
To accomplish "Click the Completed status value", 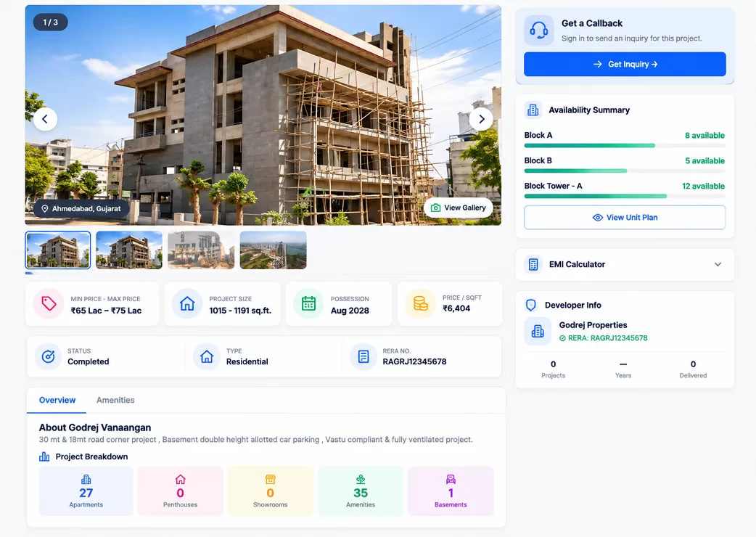I will [89, 361].
